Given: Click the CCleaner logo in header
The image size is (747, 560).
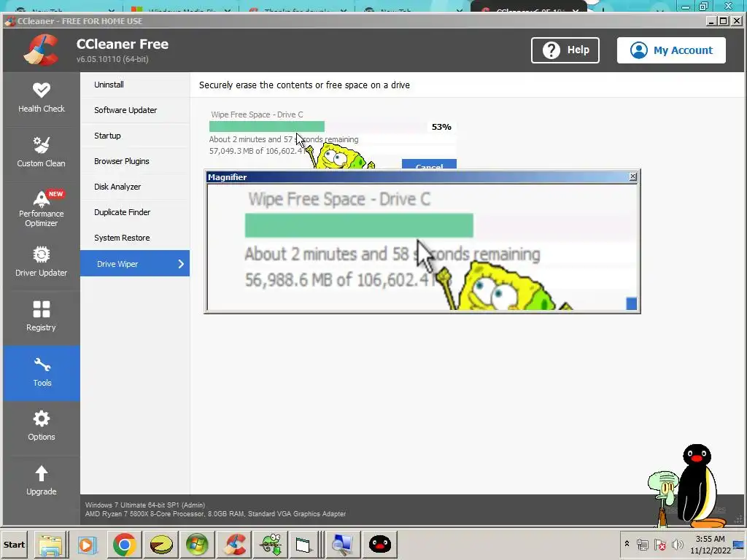Looking at the screenshot, I should pyautogui.click(x=42, y=50).
